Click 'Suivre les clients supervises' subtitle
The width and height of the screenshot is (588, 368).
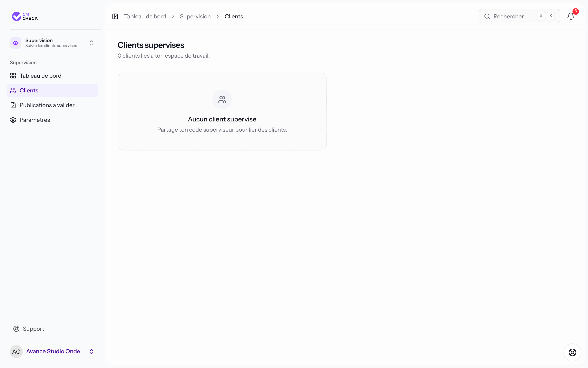[x=51, y=46]
